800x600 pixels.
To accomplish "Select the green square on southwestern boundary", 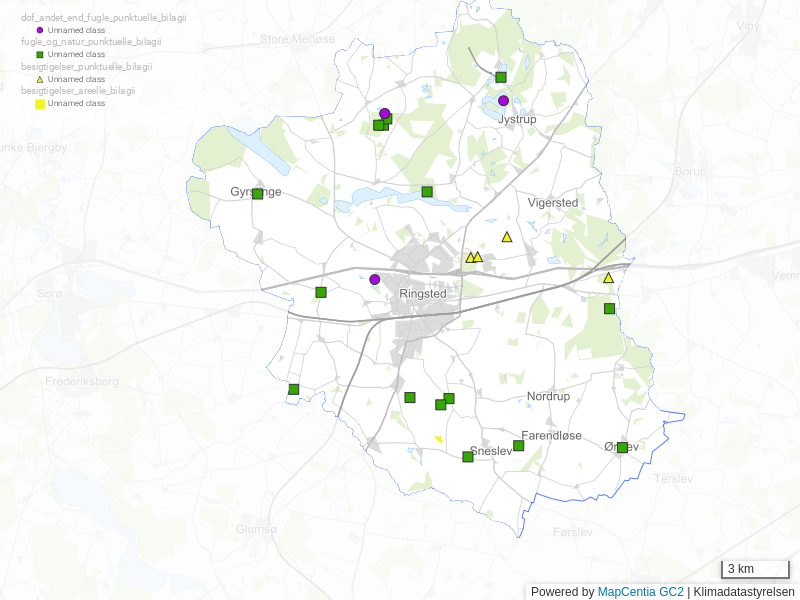I will click(x=294, y=389).
